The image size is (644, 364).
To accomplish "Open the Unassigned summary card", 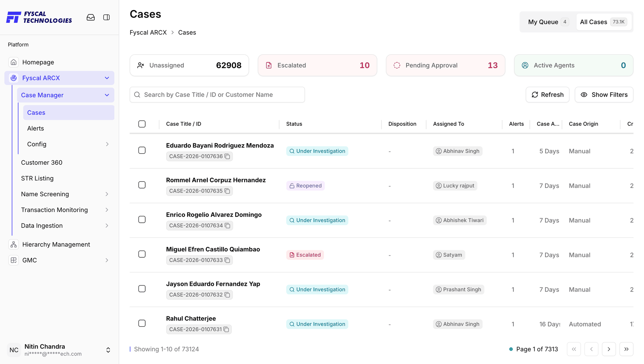I will [189, 65].
